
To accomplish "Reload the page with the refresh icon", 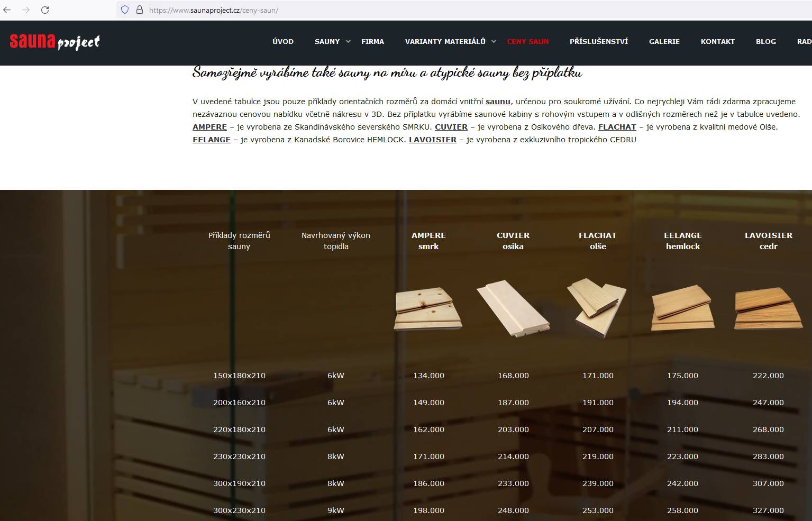I will pyautogui.click(x=45, y=10).
